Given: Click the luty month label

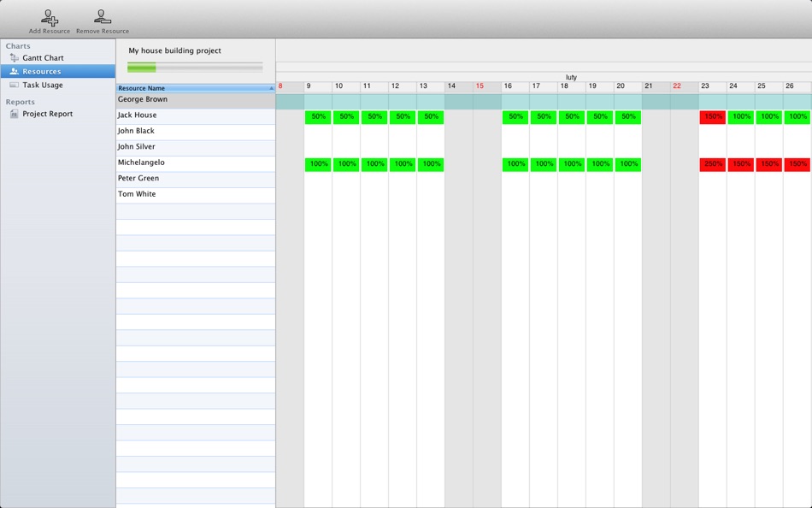Looking at the screenshot, I should click(571, 77).
